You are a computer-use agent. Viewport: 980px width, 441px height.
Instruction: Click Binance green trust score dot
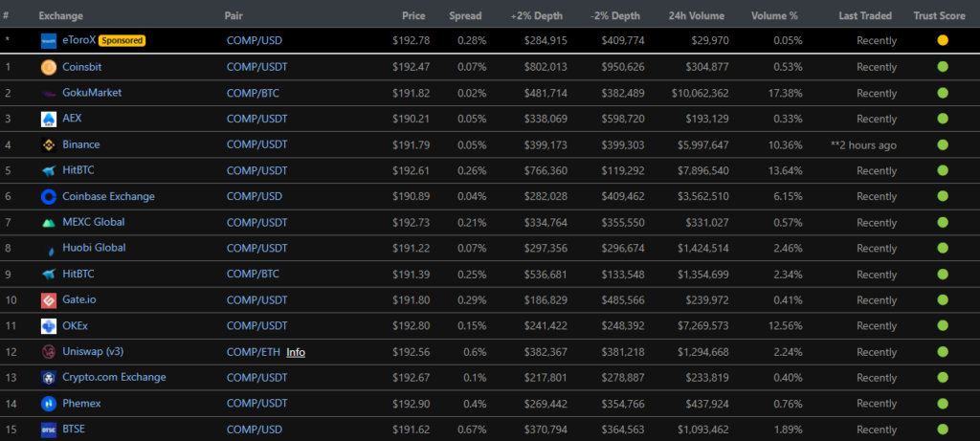pos(943,144)
